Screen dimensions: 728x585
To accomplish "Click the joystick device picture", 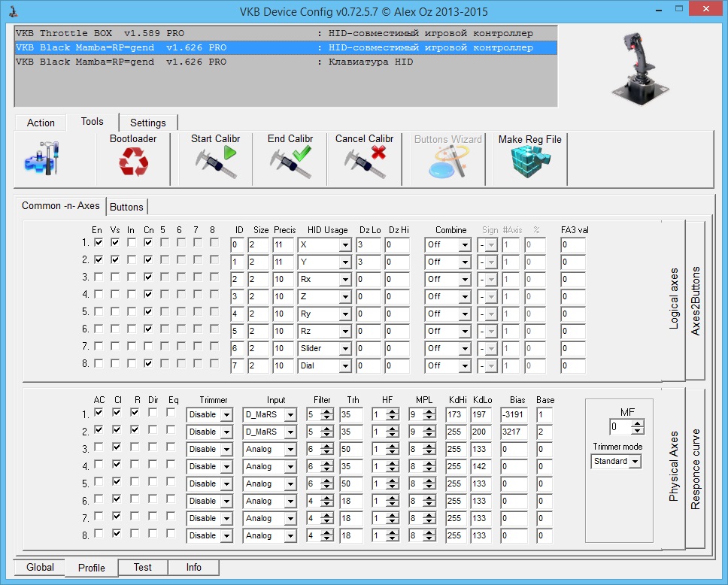I will tap(640, 68).
